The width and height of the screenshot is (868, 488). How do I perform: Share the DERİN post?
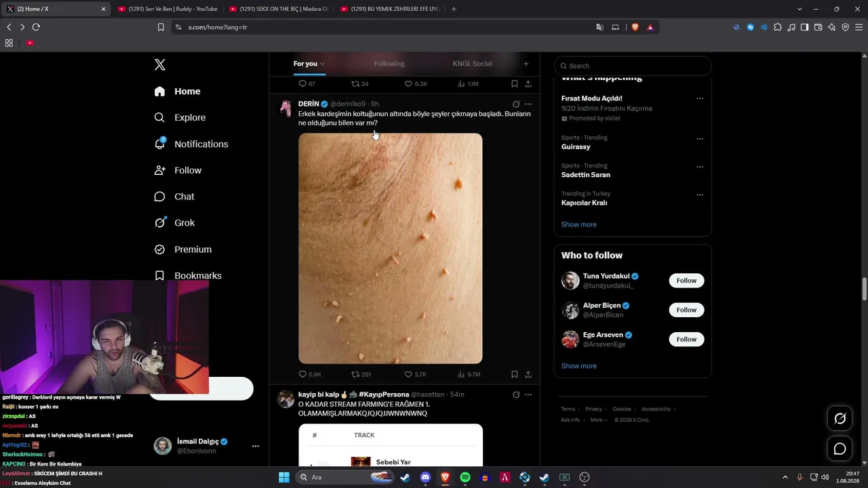pyautogui.click(x=528, y=374)
